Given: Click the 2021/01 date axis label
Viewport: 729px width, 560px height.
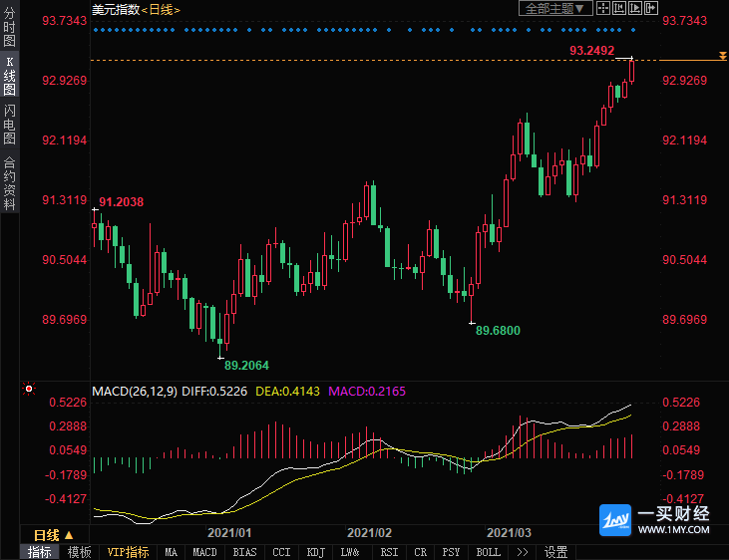Looking at the screenshot, I should pos(229,532).
